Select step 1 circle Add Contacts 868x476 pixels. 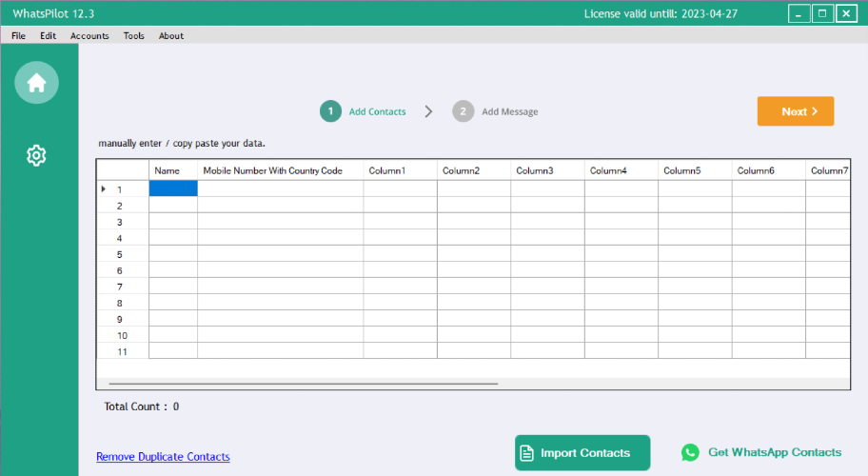(330, 111)
